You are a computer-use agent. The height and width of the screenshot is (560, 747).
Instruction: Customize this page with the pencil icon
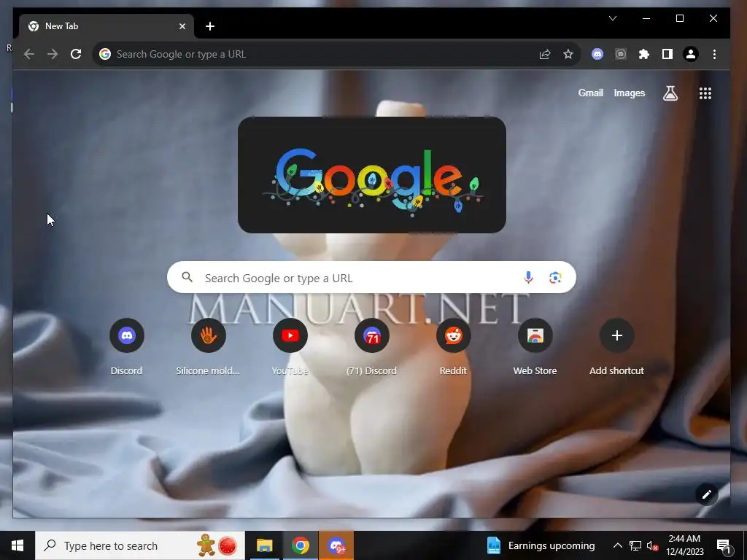point(706,494)
